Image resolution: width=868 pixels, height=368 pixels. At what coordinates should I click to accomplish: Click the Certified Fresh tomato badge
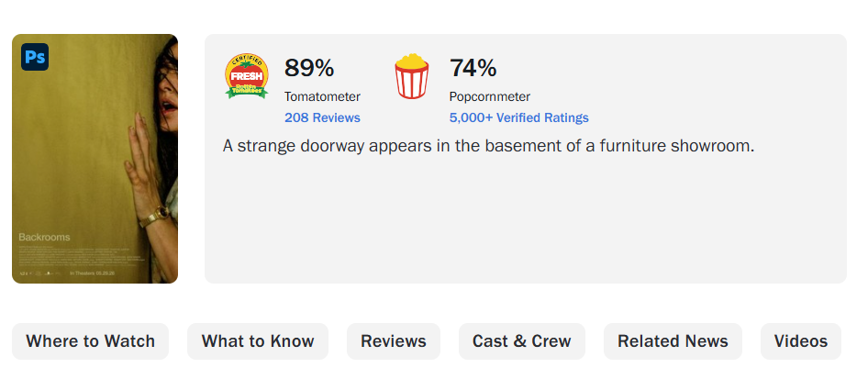coord(247,76)
